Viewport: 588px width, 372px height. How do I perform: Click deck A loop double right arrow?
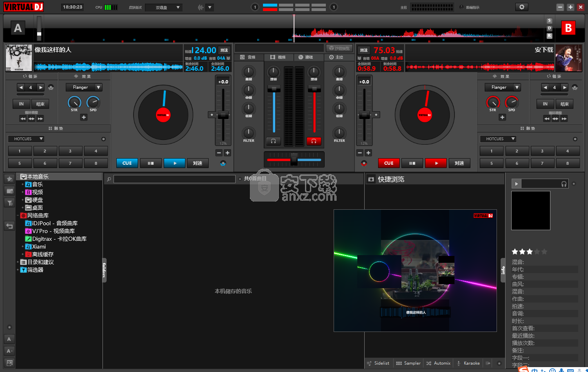tap(40, 87)
